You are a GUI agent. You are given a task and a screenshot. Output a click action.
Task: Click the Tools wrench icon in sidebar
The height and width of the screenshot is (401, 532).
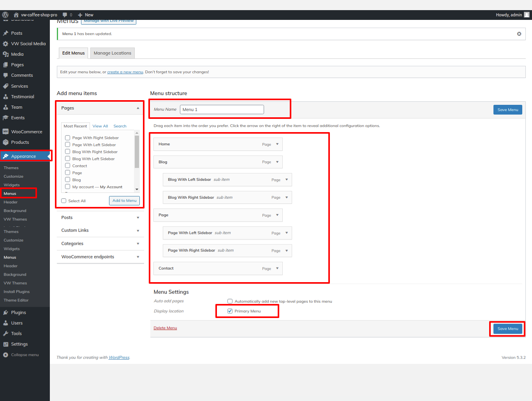(5, 334)
